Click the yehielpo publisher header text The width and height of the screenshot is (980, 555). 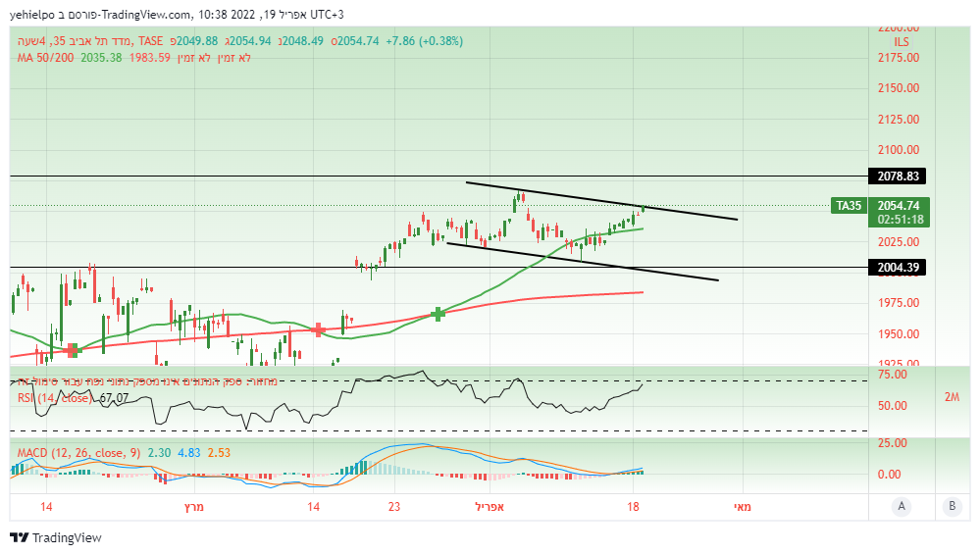pos(31,14)
